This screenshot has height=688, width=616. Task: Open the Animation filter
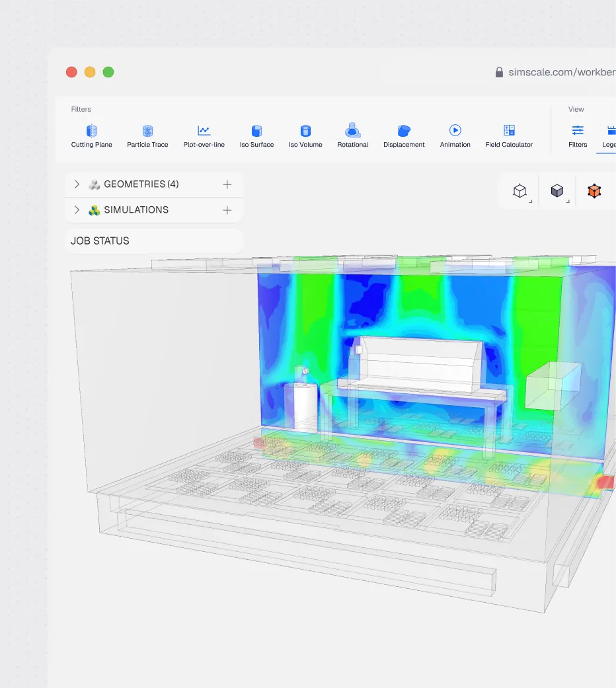click(455, 136)
